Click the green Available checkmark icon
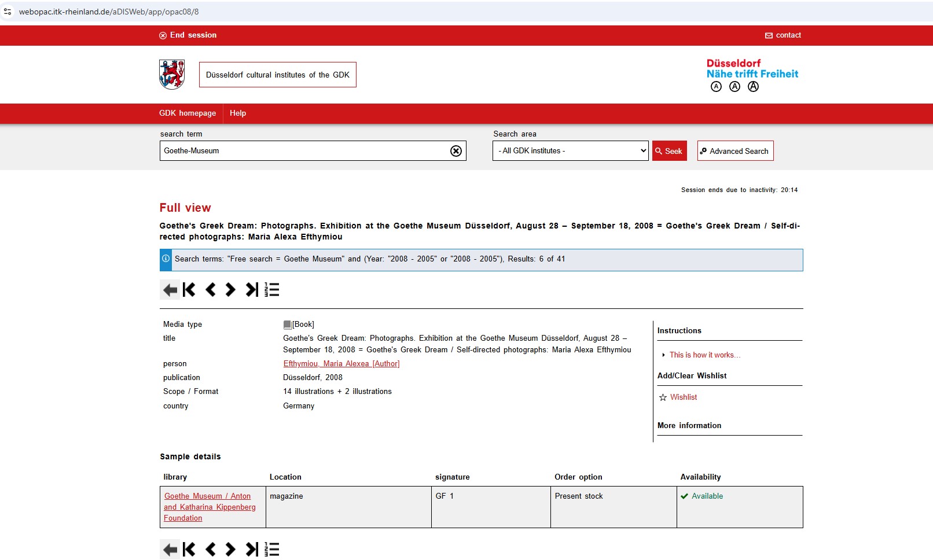The height and width of the screenshot is (560, 933). (x=684, y=496)
